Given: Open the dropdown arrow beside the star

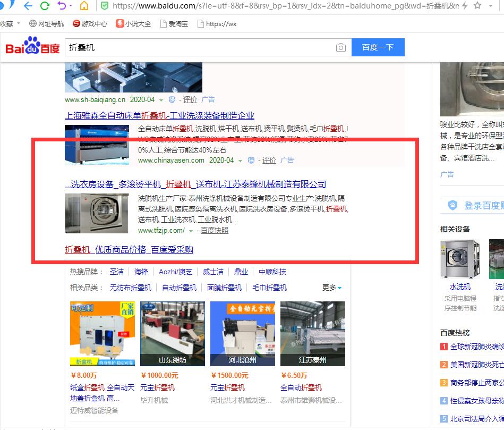Looking at the screenshot, I should pyautogui.click(x=491, y=6).
